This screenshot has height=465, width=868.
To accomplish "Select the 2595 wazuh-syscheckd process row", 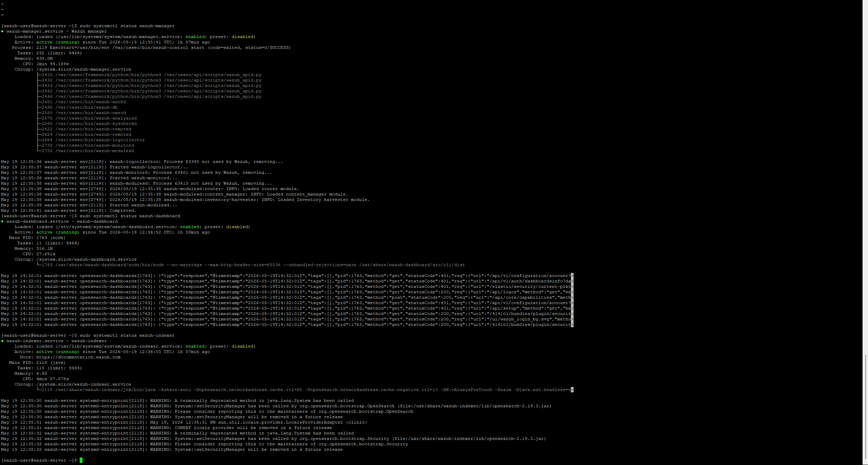I will coord(87,124).
